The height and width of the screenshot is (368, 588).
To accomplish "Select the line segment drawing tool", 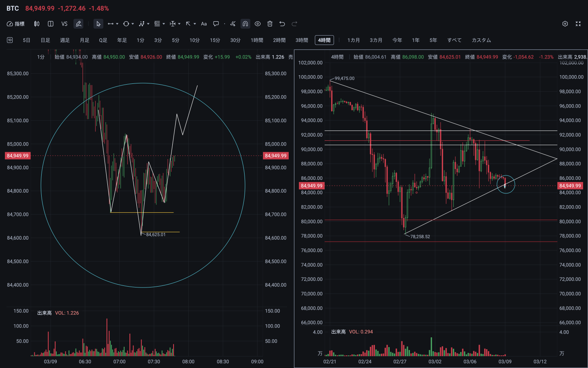I will (110, 24).
